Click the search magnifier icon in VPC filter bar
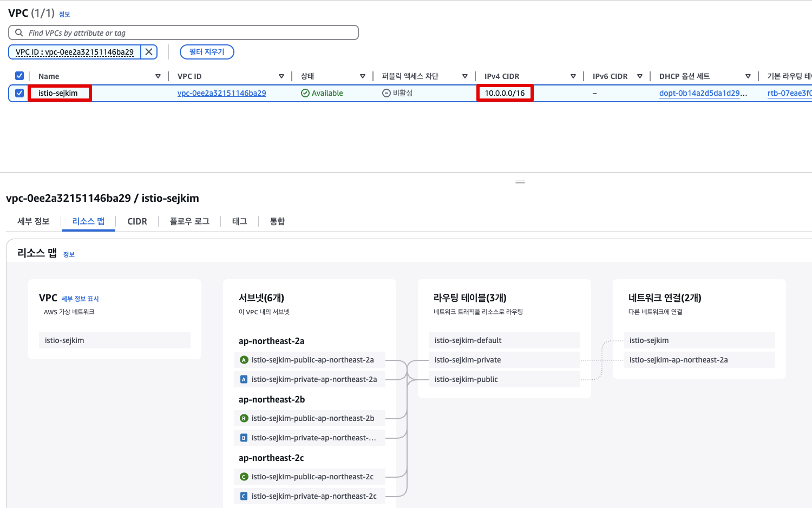 coord(19,32)
